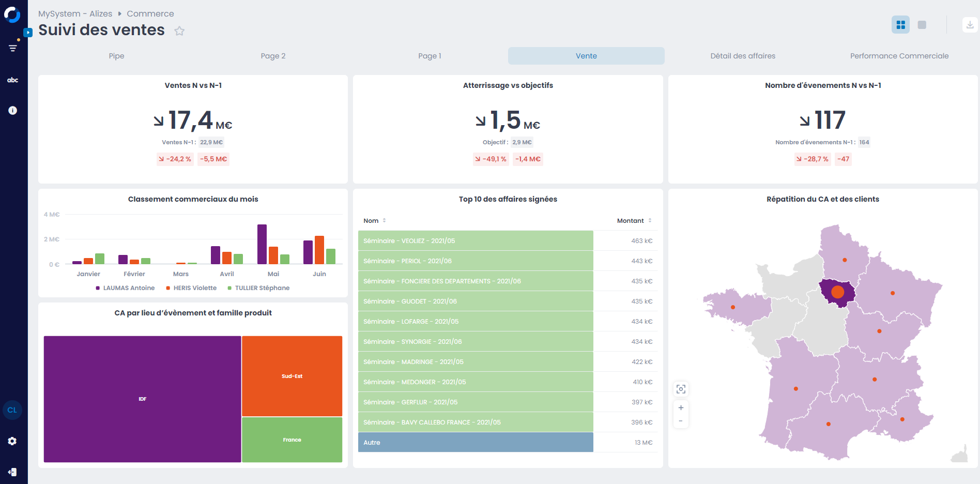Zoom in on the France map
Screen dimensions: 980x484
pos(681,408)
